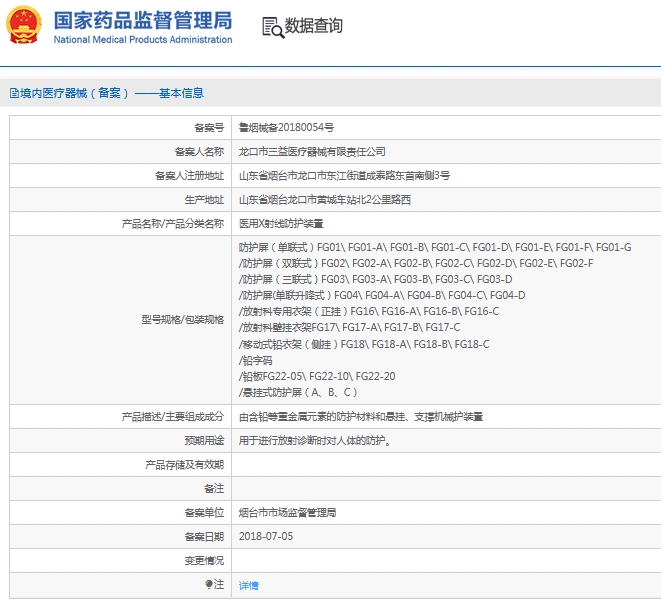Click the 数据查询 search document icon
Image resolution: width=661 pixels, height=603 pixels.
pyautogui.click(x=273, y=27)
